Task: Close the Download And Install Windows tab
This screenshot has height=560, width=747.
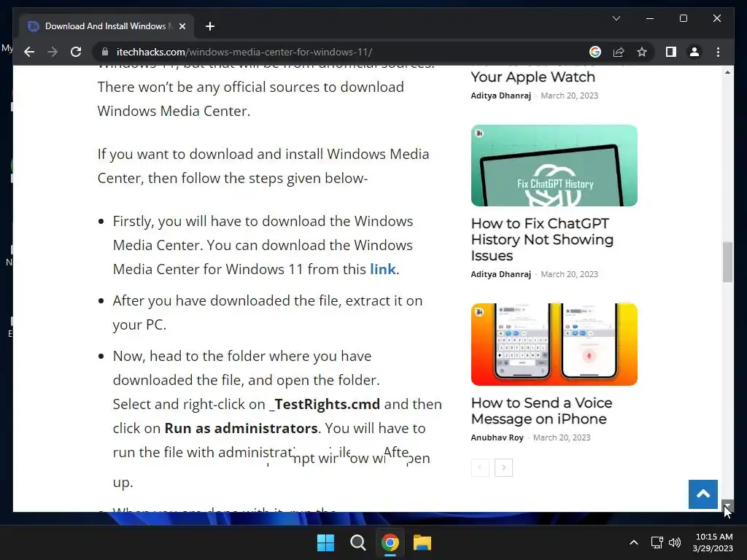Action: pos(182,26)
